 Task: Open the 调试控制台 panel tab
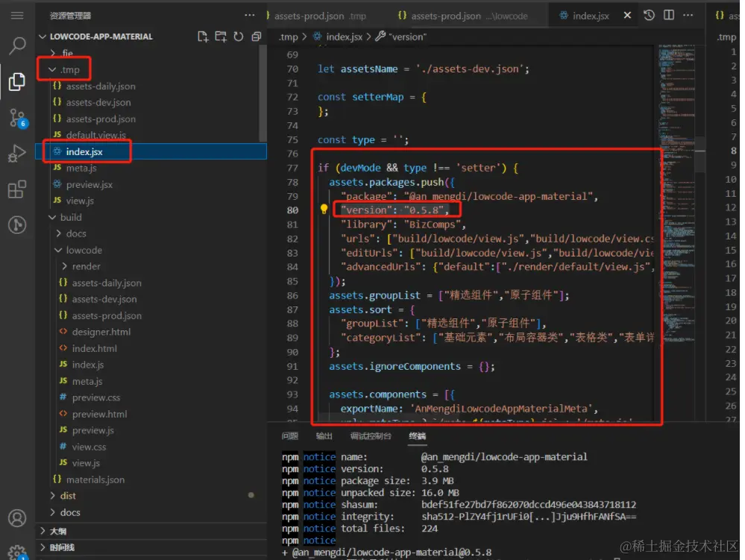point(371,436)
